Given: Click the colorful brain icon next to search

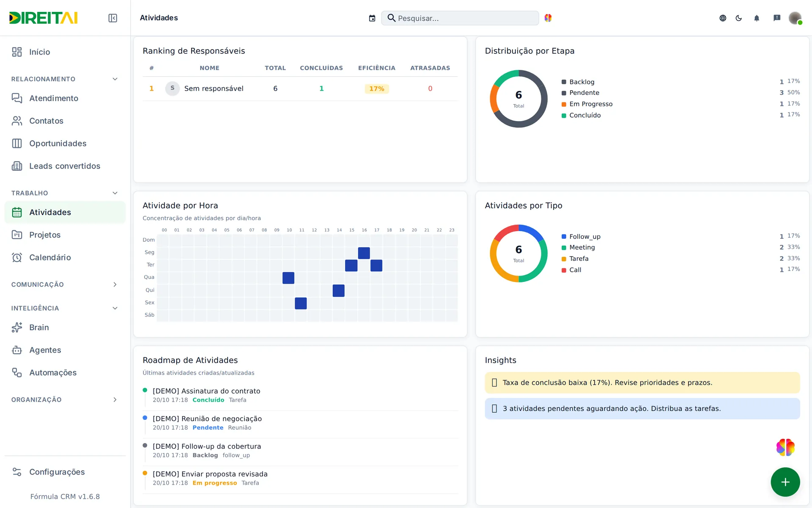Looking at the screenshot, I should (x=548, y=18).
